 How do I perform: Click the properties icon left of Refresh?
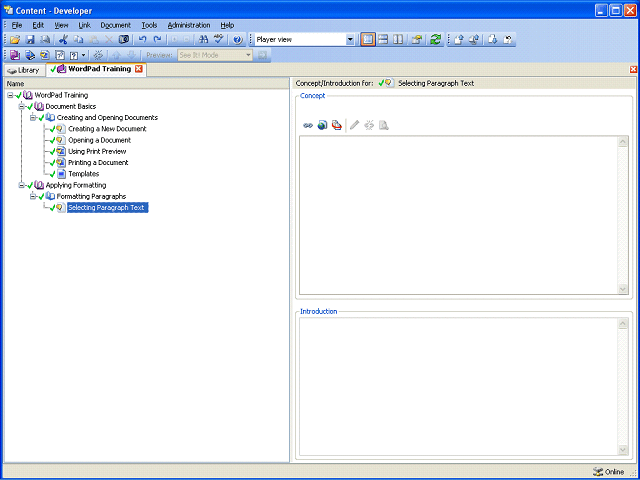click(417, 40)
